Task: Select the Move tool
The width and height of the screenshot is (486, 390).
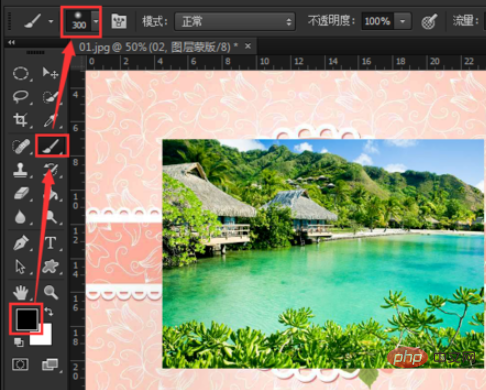Action: (50, 73)
